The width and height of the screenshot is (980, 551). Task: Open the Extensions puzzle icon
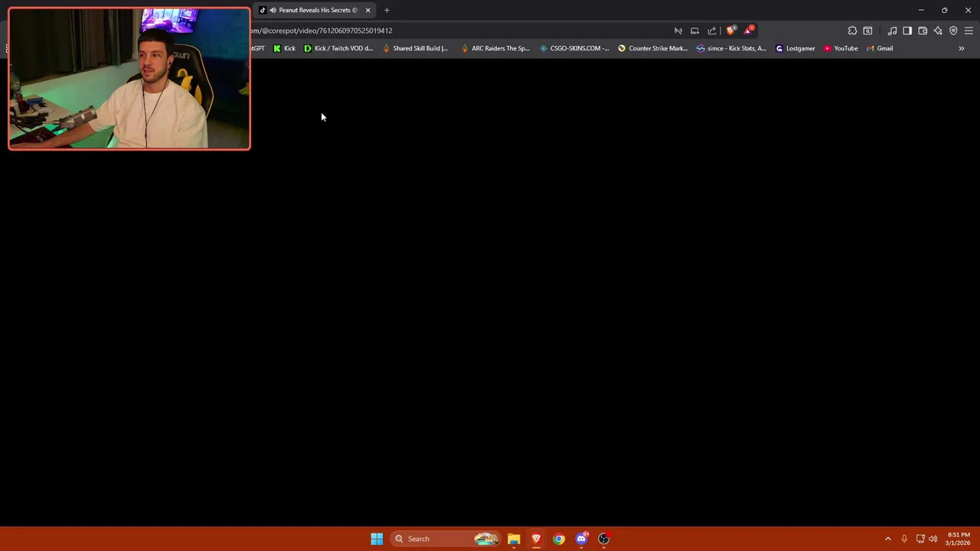(852, 31)
